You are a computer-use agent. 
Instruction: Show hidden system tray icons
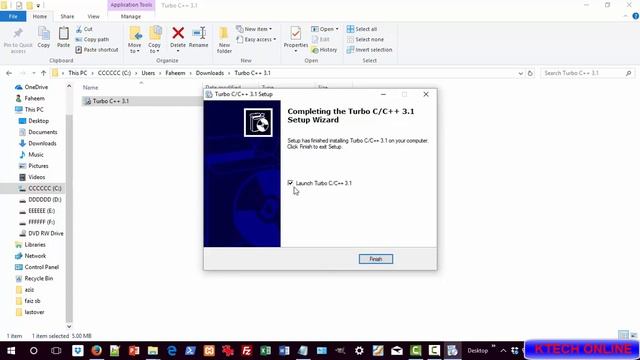point(503,351)
